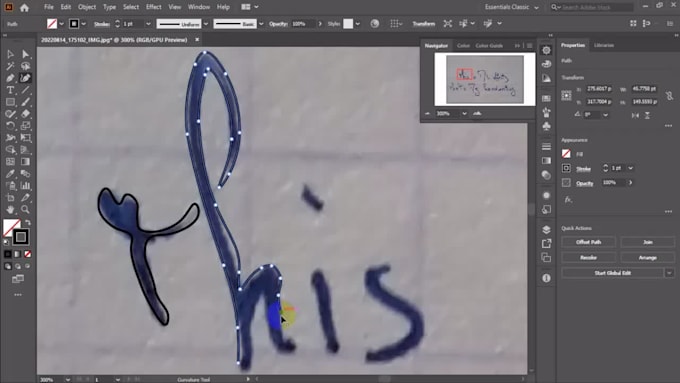Select the Type tool

(10, 90)
